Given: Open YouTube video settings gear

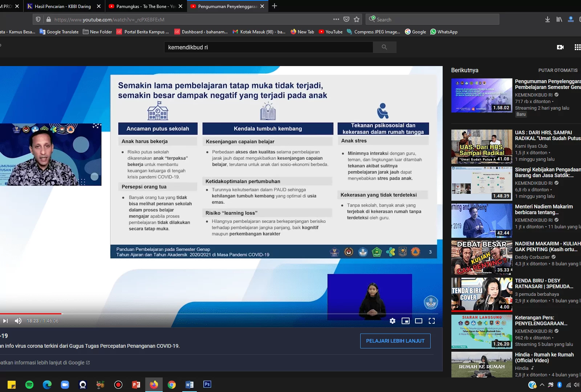Looking at the screenshot, I should click(393, 321).
